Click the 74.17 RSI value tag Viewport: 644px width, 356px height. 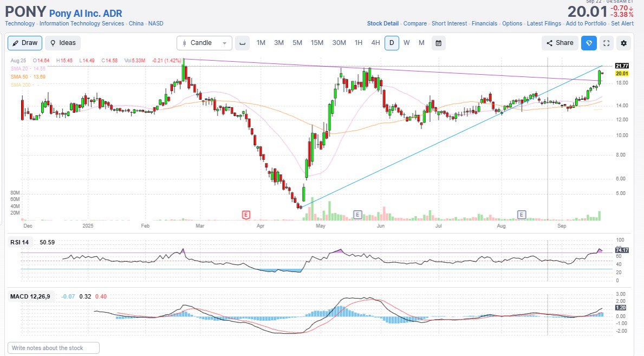click(x=622, y=250)
